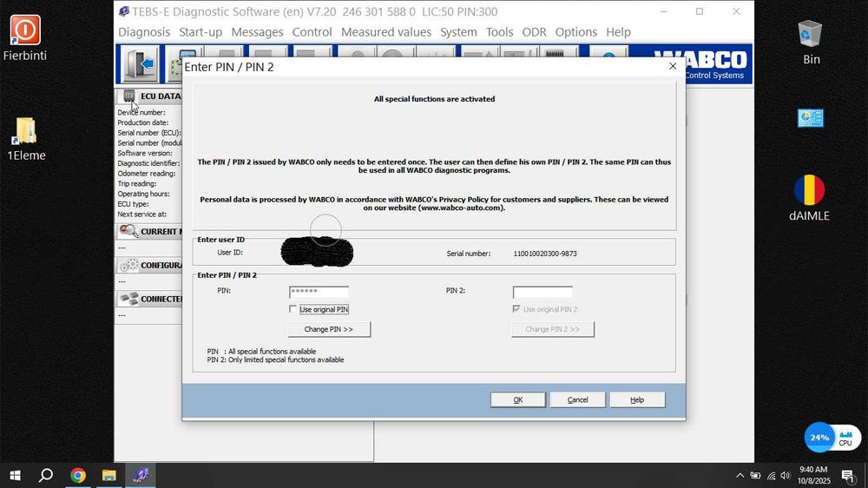
Task: Open the Tools menu
Action: 499,32
